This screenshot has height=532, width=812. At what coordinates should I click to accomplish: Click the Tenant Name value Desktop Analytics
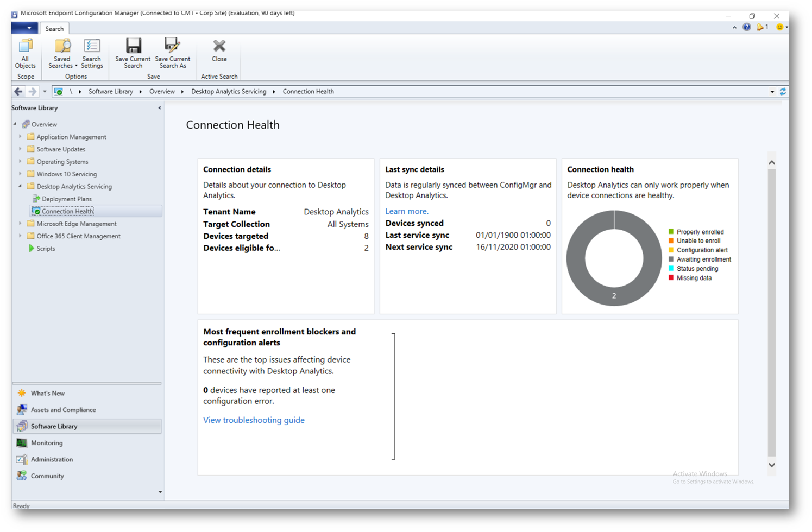pos(336,212)
